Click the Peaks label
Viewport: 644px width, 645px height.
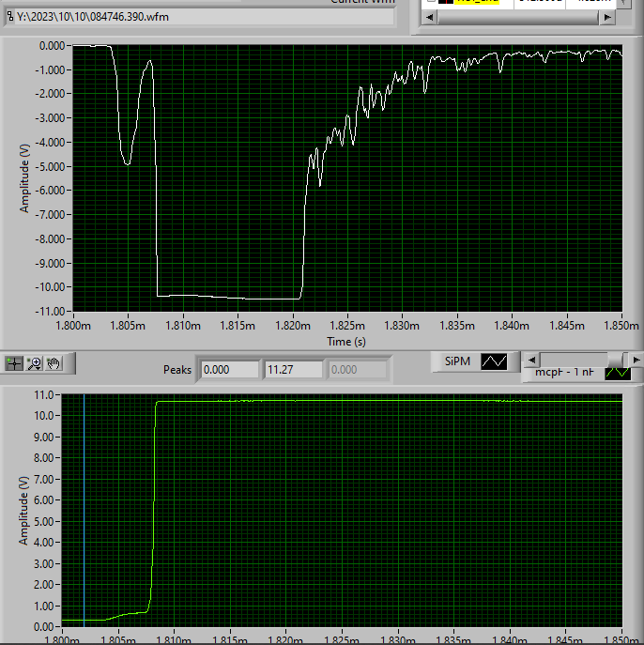click(177, 369)
